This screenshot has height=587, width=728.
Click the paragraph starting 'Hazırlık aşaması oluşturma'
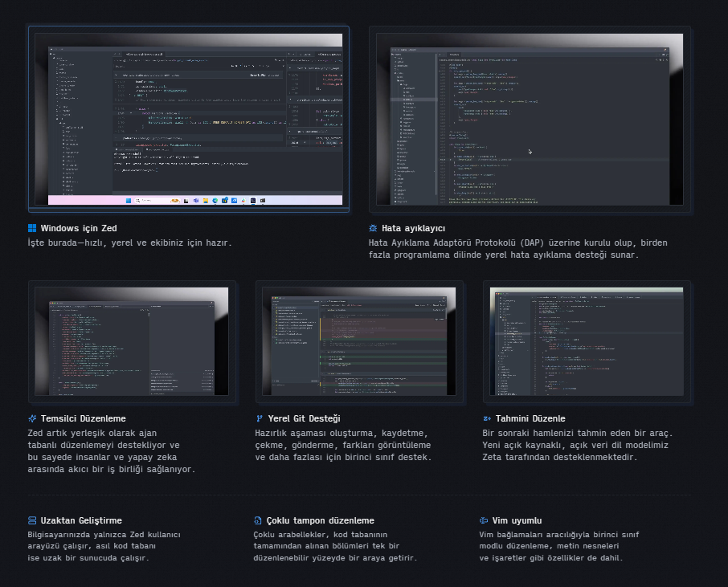(x=343, y=445)
